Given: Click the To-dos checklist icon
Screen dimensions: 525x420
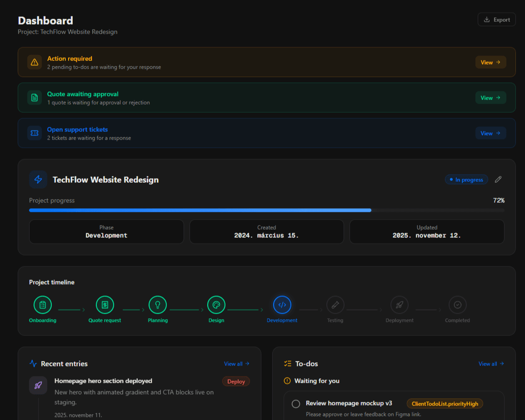Looking at the screenshot, I should click(288, 364).
